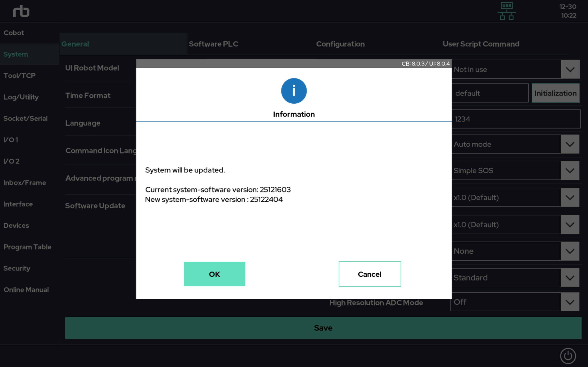Expand the Auto mode dropdown
The width and height of the screenshot is (588, 367).
(x=570, y=144)
